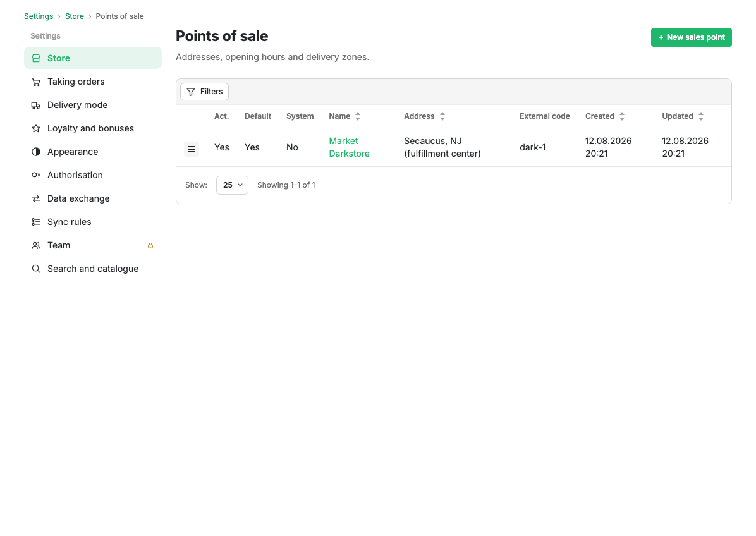Click the Showing 1–1 of 1 text
Screen dimensions: 756x536
pos(286,185)
